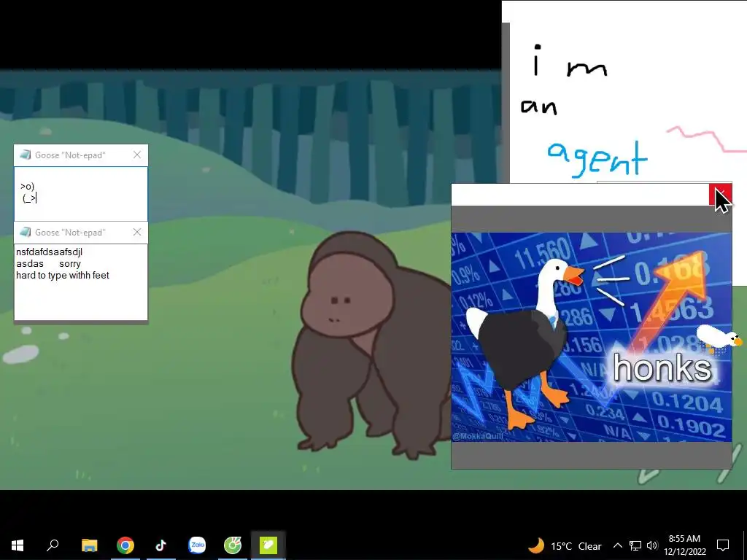Open TikTok app in taskbar
747x560 pixels.
pos(161,545)
